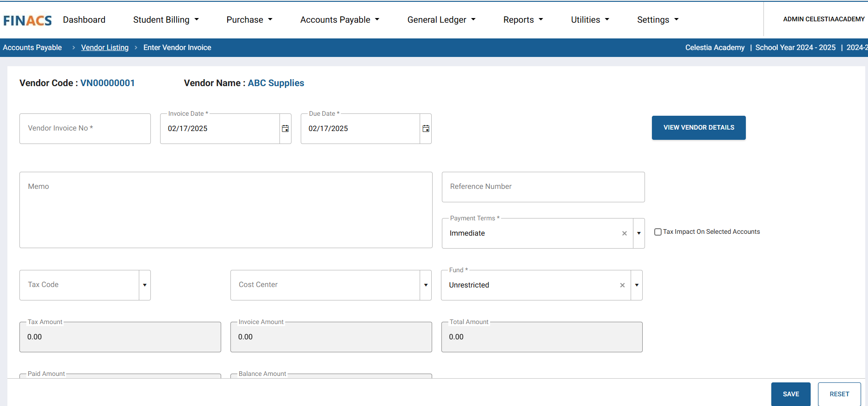This screenshot has width=868, height=406.
Task: Click the Tax Amount field
Action: 120,337
